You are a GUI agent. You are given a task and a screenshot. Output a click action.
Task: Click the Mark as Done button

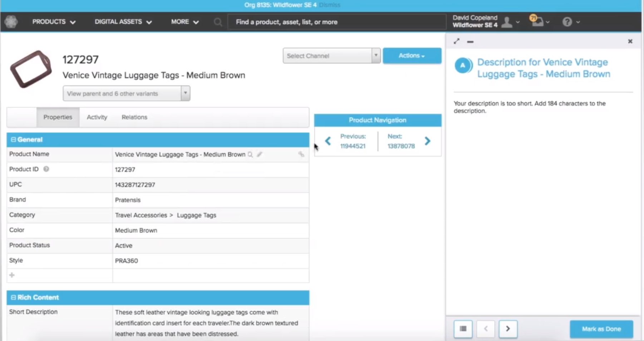(601, 329)
